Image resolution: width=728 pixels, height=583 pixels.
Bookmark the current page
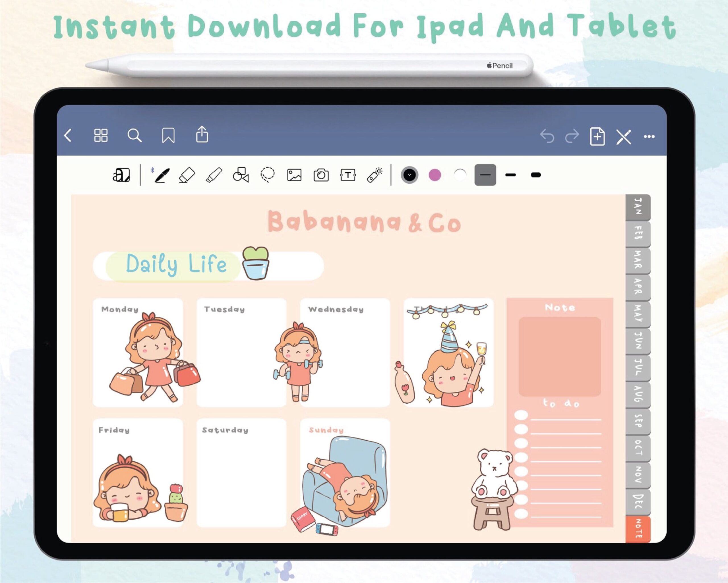(x=168, y=136)
